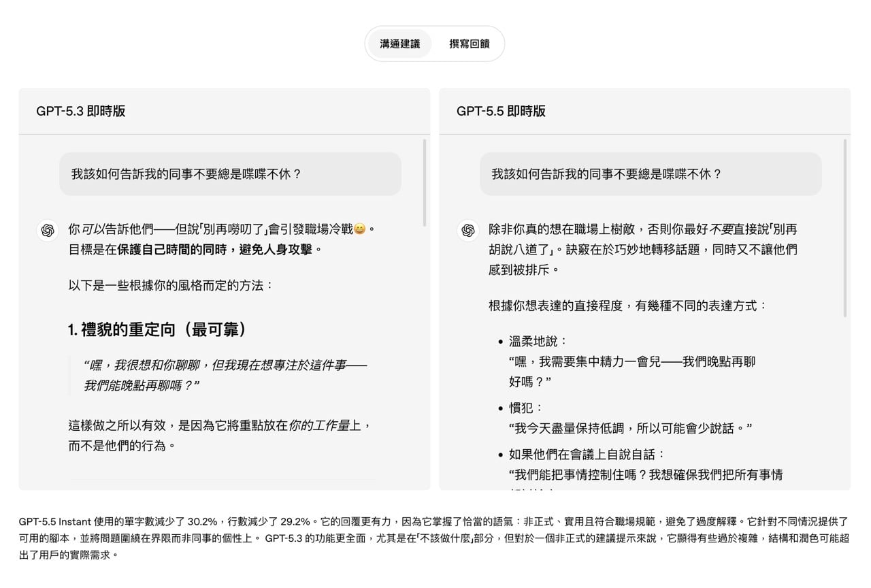
Task: Click the bullet 如果他們在會議上自說自話
Action: 587,454
